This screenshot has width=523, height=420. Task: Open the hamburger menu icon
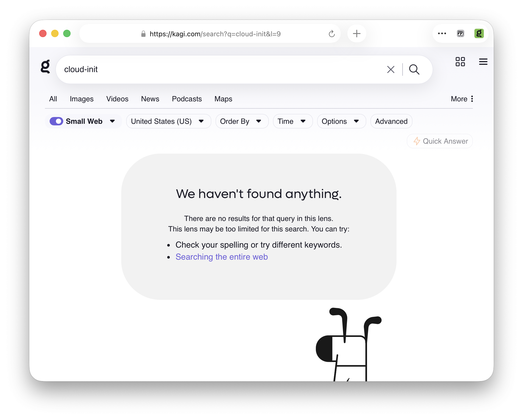[483, 62]
